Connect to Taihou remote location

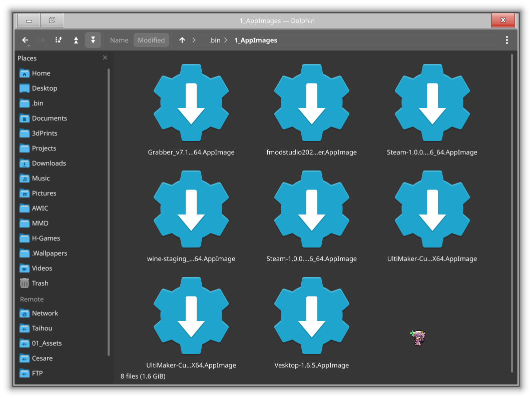click(x=63, y=328)
